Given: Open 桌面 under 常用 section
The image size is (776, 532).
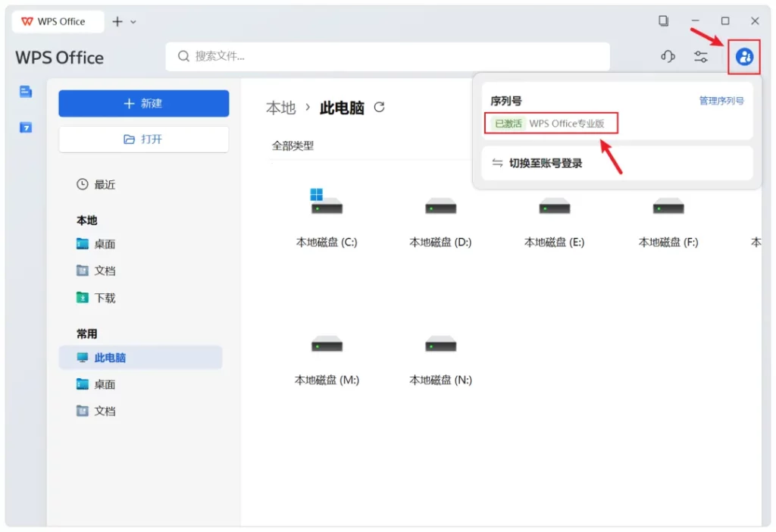Looking at the screenshot, I should pyautogui.click(x=96, y=384).
